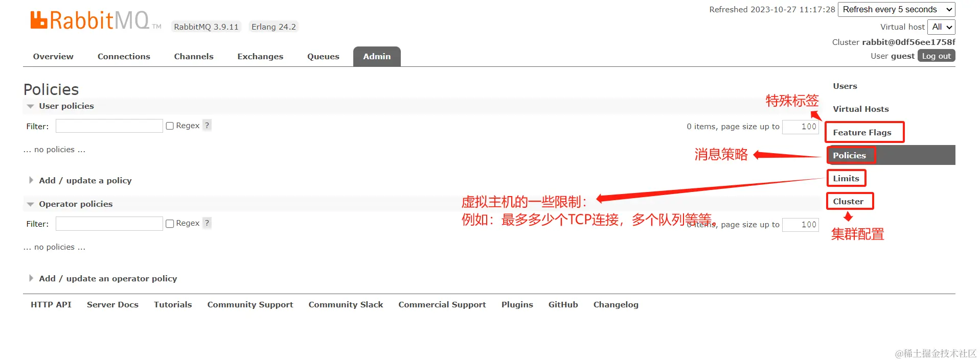Viewport: 980px width, 362px height.
Task: Open the Community Slack link
Action: (x=346, y=305)
